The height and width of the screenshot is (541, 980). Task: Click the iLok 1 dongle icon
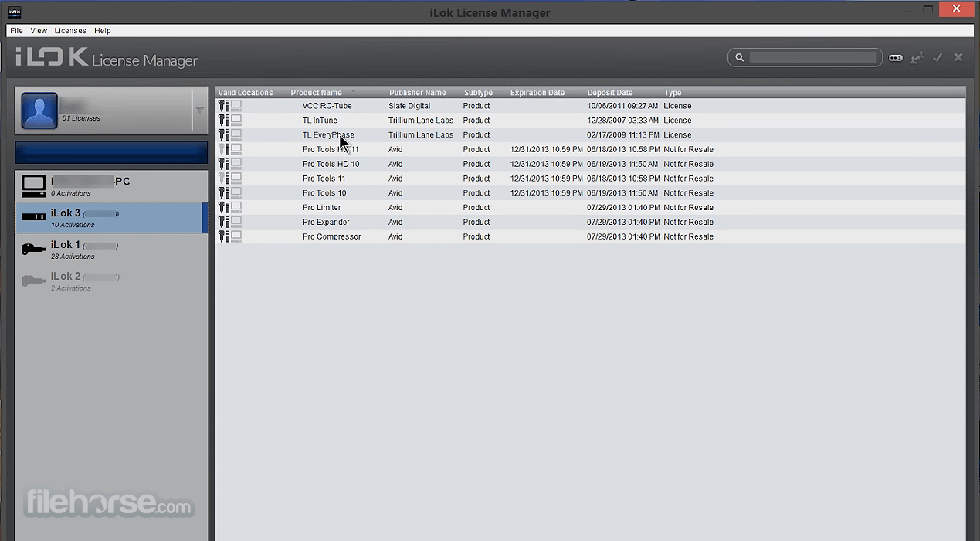[x=33, y=249]
